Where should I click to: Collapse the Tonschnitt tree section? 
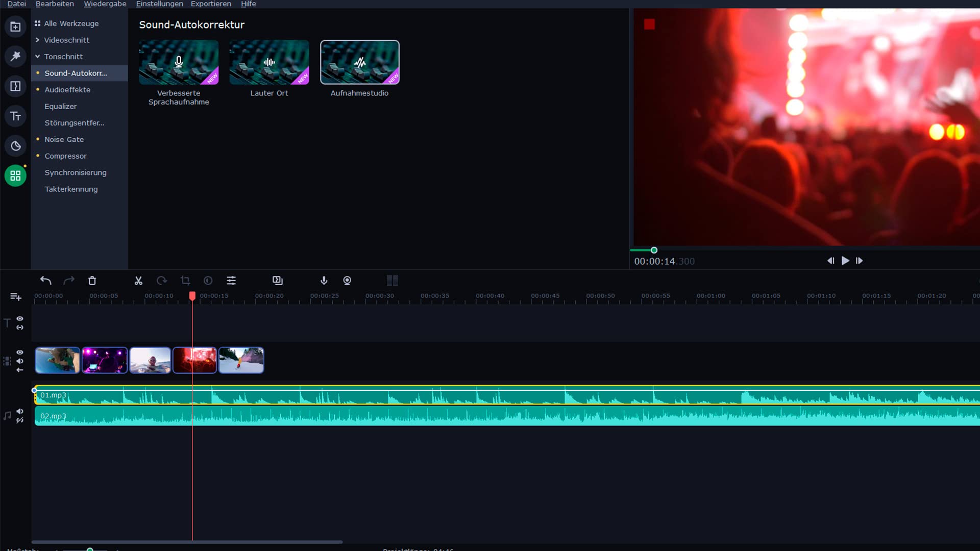click(37, 57)
